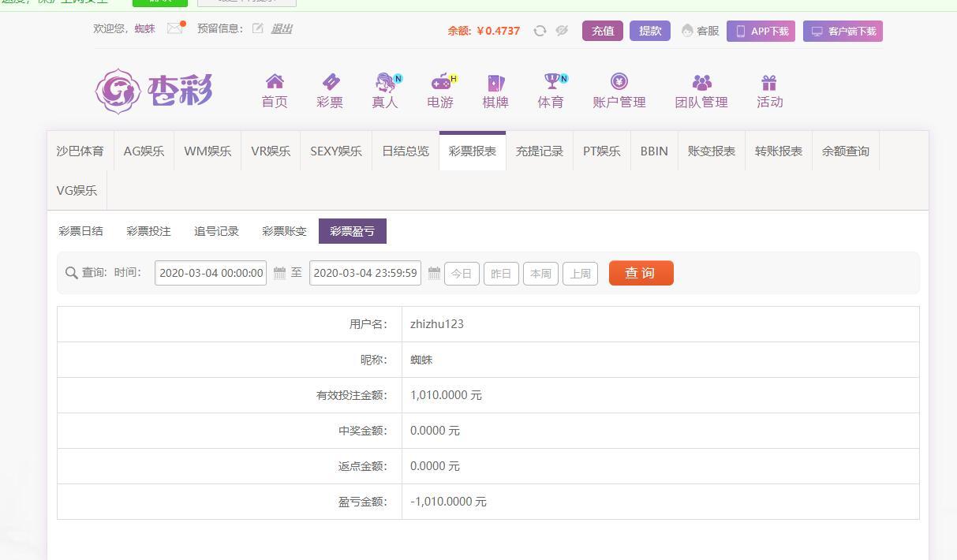
Task: Open the lottery ticket icon
Action: point(330,82)
